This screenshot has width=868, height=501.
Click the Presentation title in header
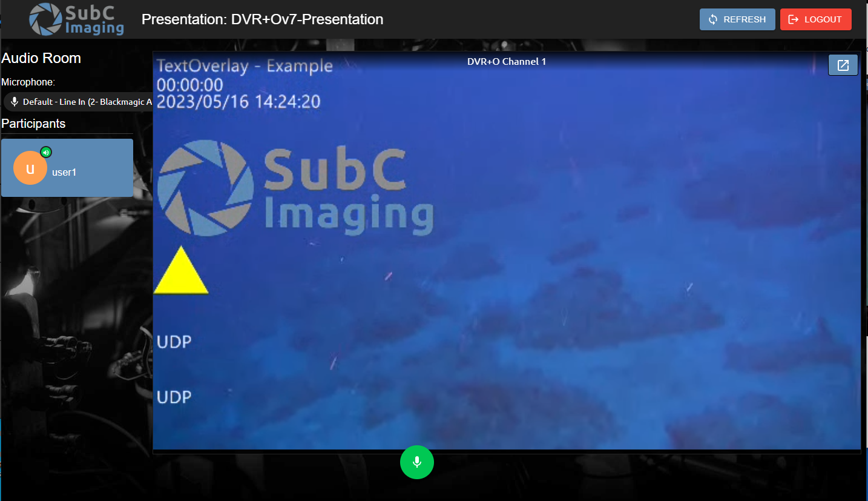[x=262, y=19]
